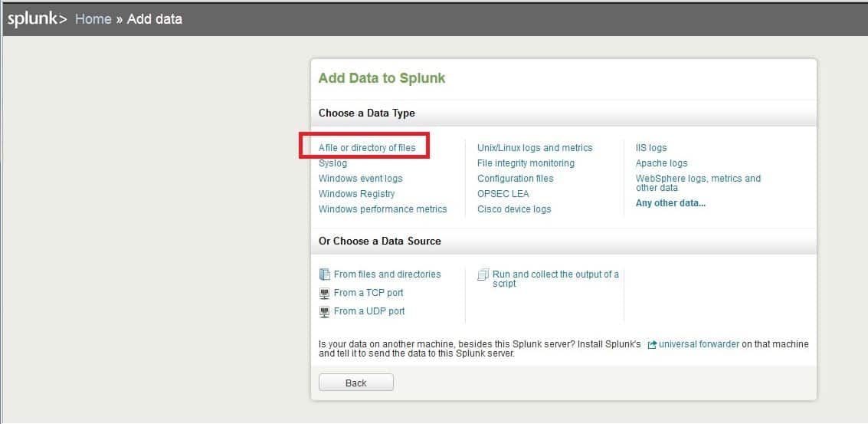
Task: Select Cisco device logs
Action: (x=514, y=209)
